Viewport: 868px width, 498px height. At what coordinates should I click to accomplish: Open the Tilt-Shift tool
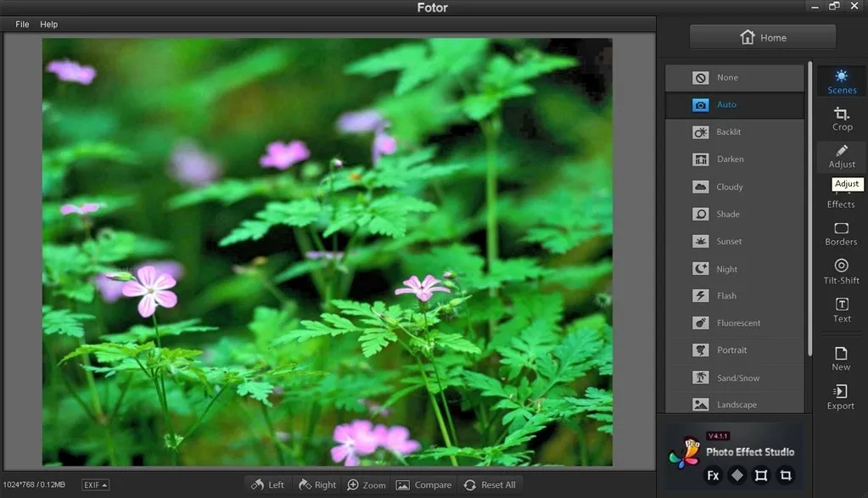point(841,272)
